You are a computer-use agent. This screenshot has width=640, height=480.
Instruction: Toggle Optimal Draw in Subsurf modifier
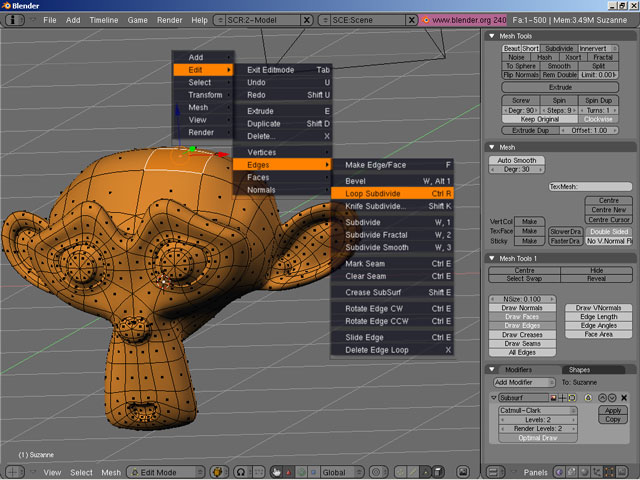pos(538,438)
